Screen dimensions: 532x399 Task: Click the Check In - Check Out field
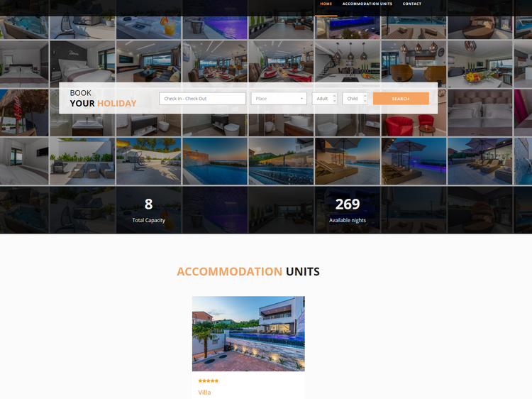203,99
